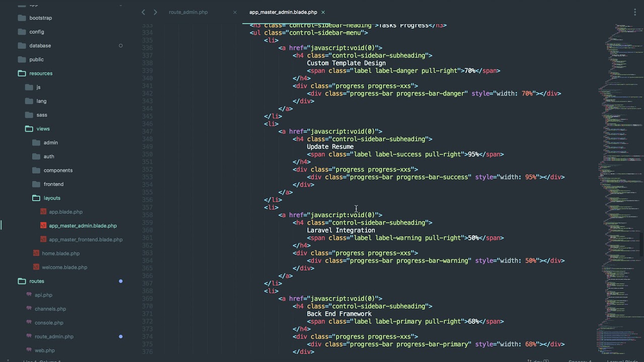Click the PHP icon beside console.php
Image resolution: width=644 pixels, height=362 pixels.
click(x=29, y=322)
